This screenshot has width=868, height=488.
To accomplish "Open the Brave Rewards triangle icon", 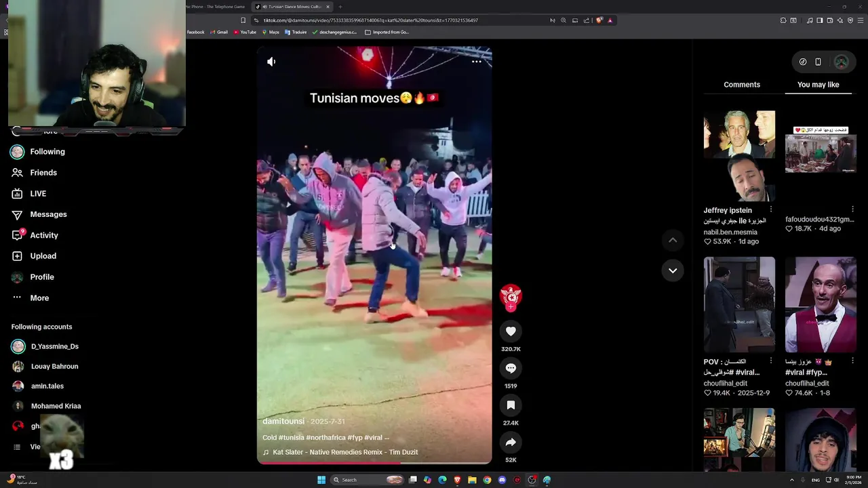I will (x=610, y=20).
